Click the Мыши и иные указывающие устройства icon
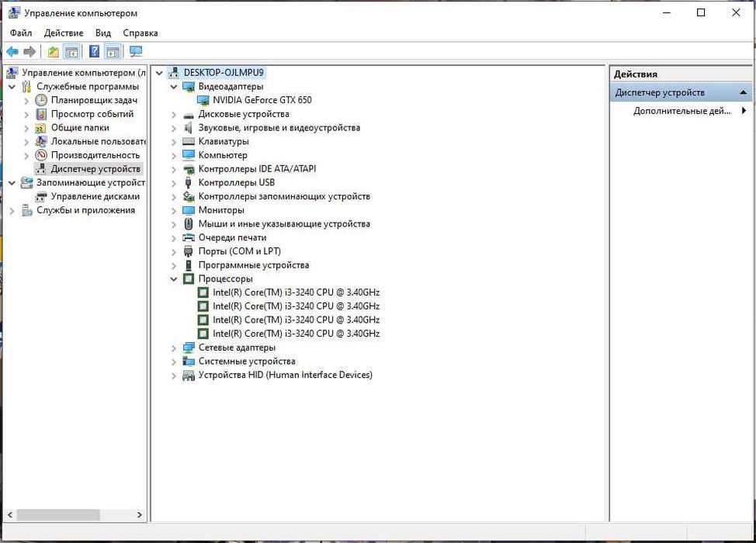Viewport: 756px width, 543px height. click(189, 224)
